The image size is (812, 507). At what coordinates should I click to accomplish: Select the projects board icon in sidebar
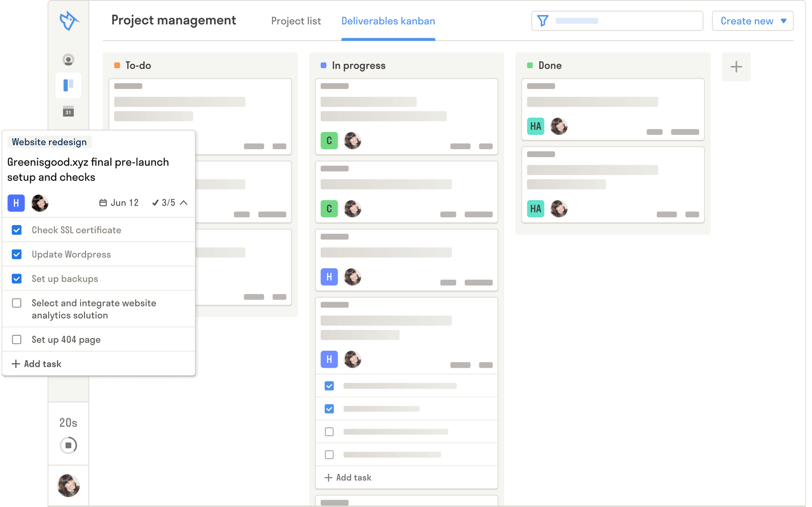pos(68,85)
